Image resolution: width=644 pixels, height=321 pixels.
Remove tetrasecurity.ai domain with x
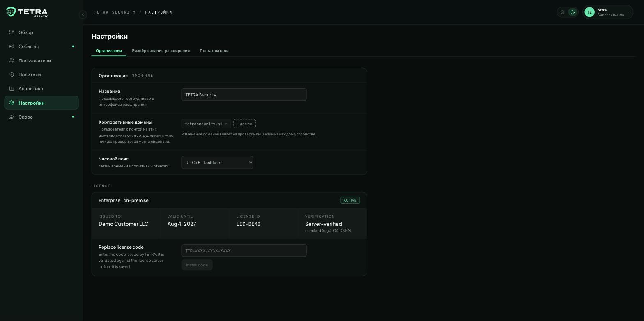pos(226,124)
